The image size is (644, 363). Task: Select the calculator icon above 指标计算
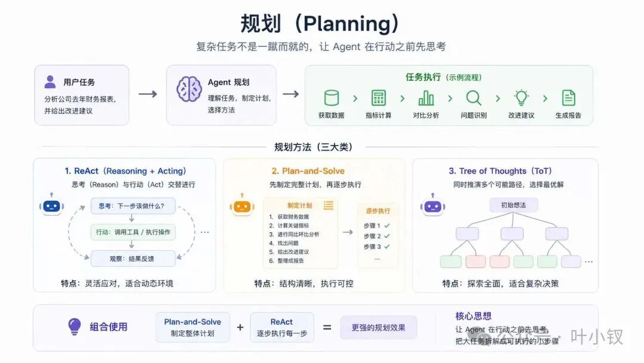[x=378, y=98]
